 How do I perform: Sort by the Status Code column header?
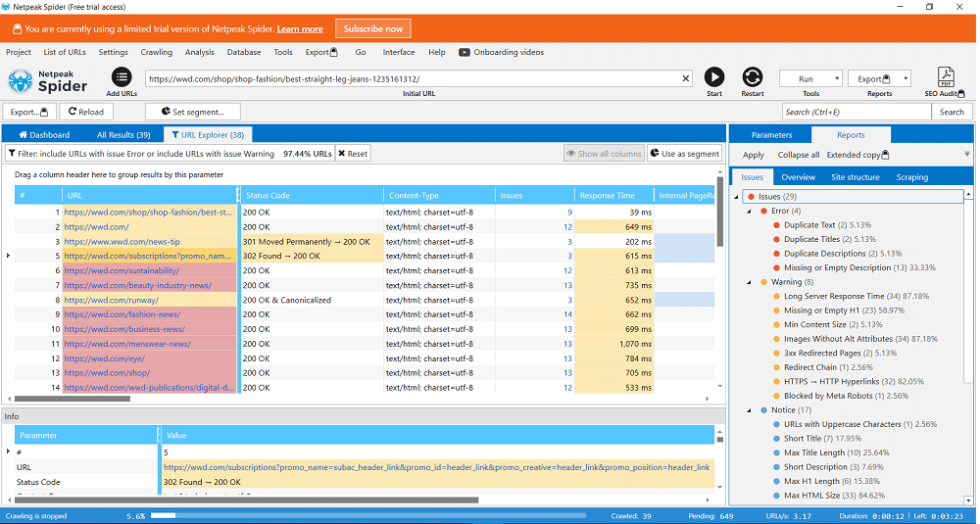point(311,196)
